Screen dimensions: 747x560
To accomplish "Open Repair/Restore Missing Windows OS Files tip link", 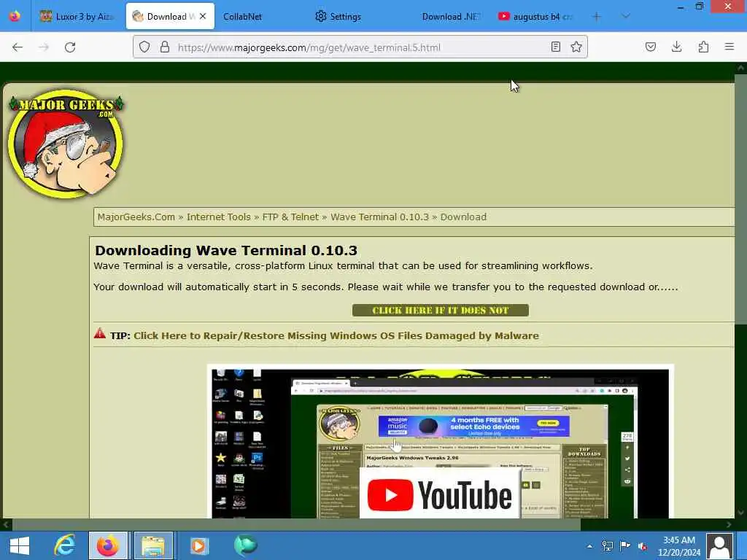I will pyautogui.click(x=336, y=335).
